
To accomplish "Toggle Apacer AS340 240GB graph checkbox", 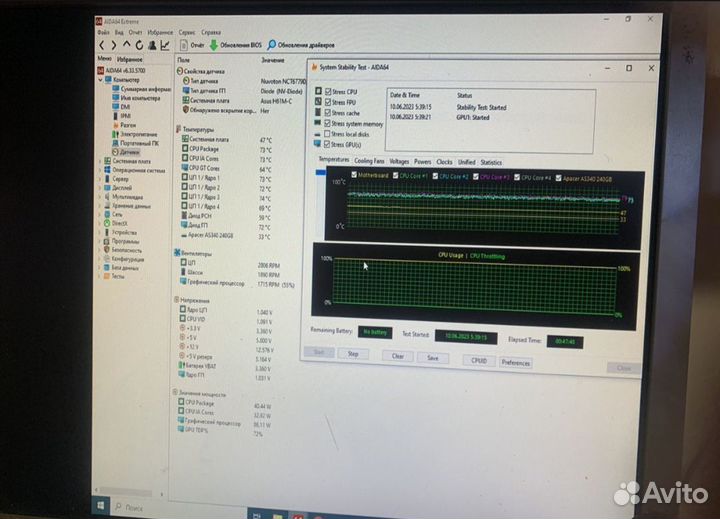I will point(558,178).
